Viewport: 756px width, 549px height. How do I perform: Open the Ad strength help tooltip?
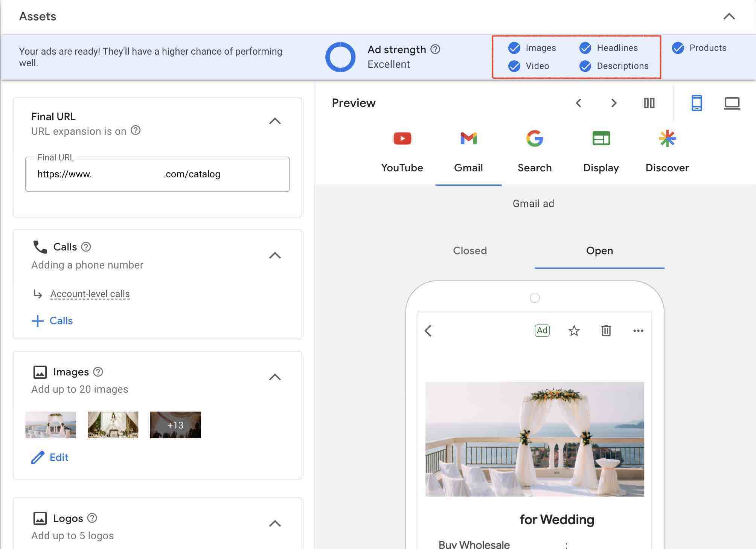click(x=435, y=49)
